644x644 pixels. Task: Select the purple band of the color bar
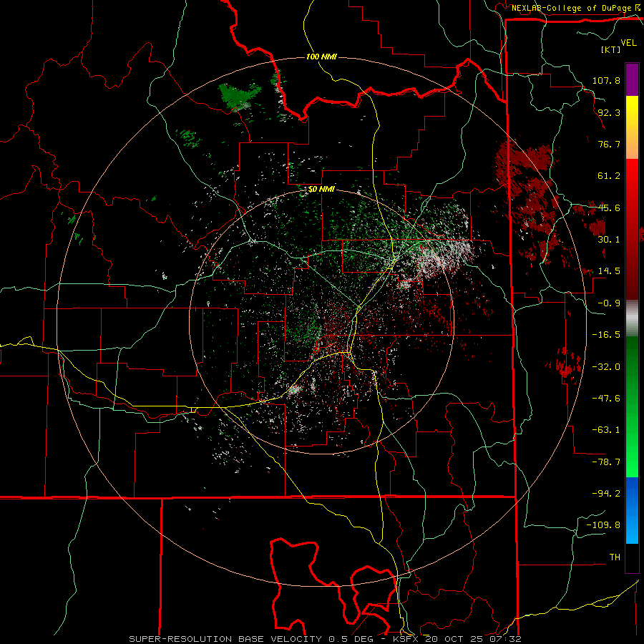(632, 80)
